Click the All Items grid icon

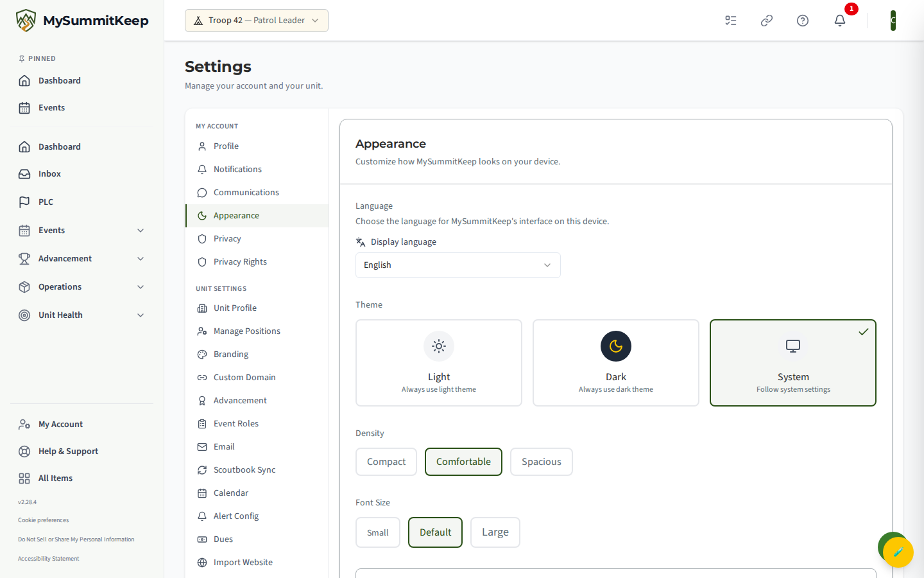(24, 478)
